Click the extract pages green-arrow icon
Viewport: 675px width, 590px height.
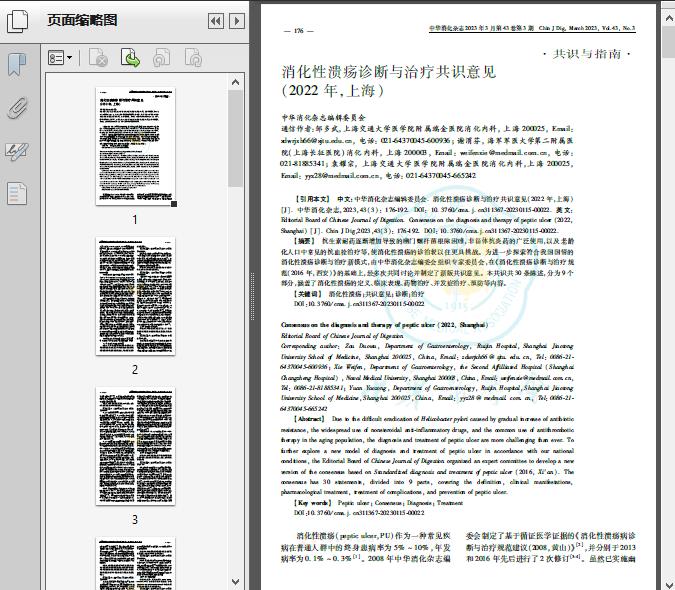(x=130, y=58)
